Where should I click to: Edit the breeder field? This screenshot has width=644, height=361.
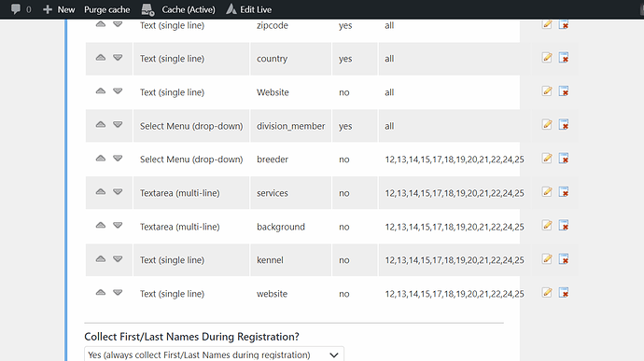click(547, 159)
